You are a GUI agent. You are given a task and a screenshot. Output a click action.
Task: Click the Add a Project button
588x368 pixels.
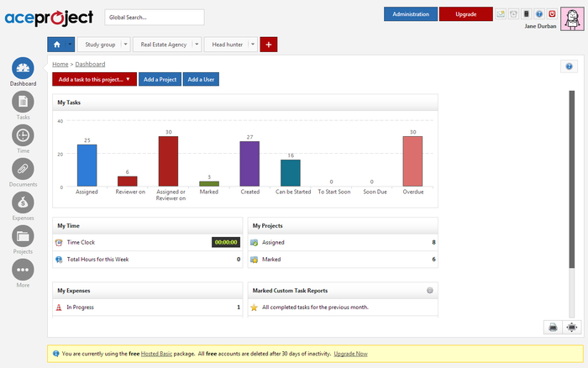tap(160, 79)
